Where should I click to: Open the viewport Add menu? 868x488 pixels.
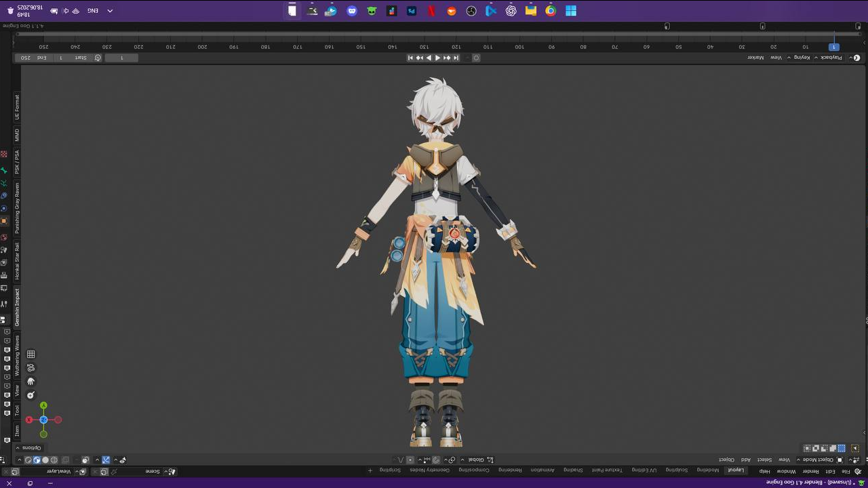point(745,460)
